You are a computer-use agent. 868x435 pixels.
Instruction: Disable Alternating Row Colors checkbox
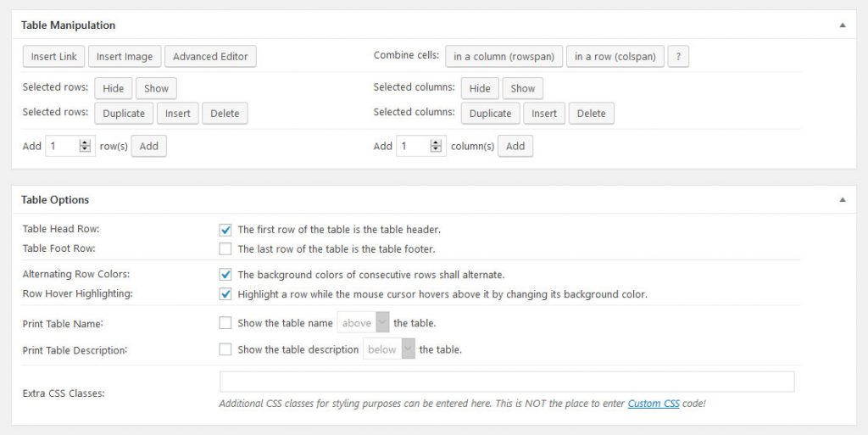tap(225, 275)
